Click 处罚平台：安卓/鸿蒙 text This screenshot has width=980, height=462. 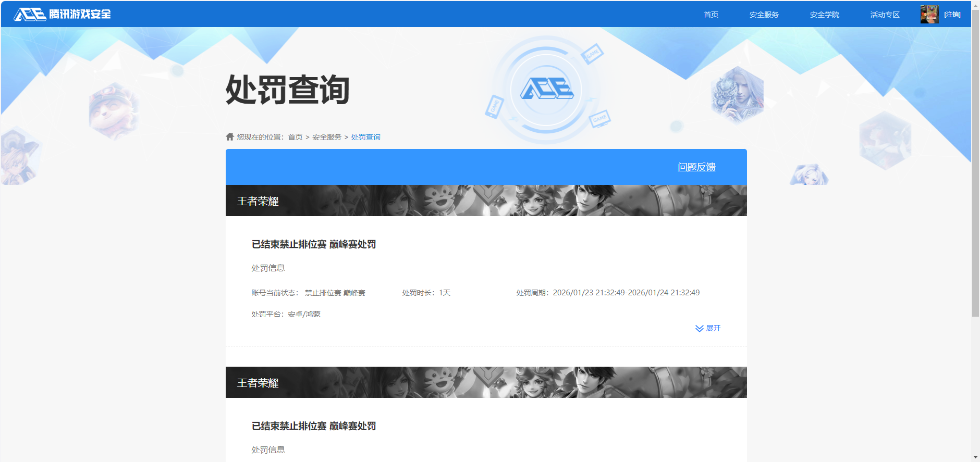(286, 314)
